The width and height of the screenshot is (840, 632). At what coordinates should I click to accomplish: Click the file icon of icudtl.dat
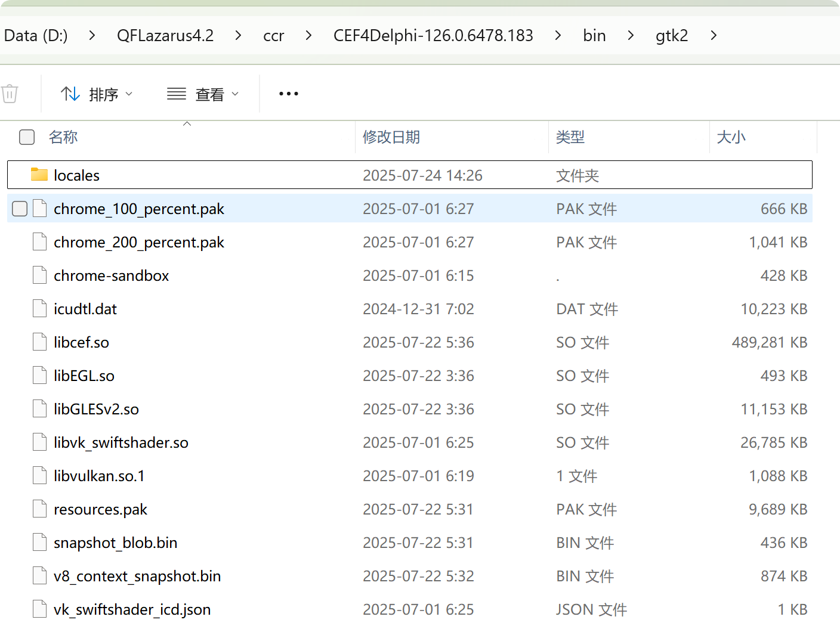(x=40, y=309)
